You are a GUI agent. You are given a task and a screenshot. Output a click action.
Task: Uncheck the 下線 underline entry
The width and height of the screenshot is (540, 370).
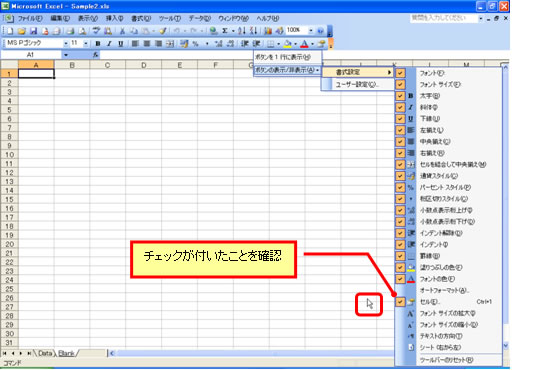click(448, 119)
